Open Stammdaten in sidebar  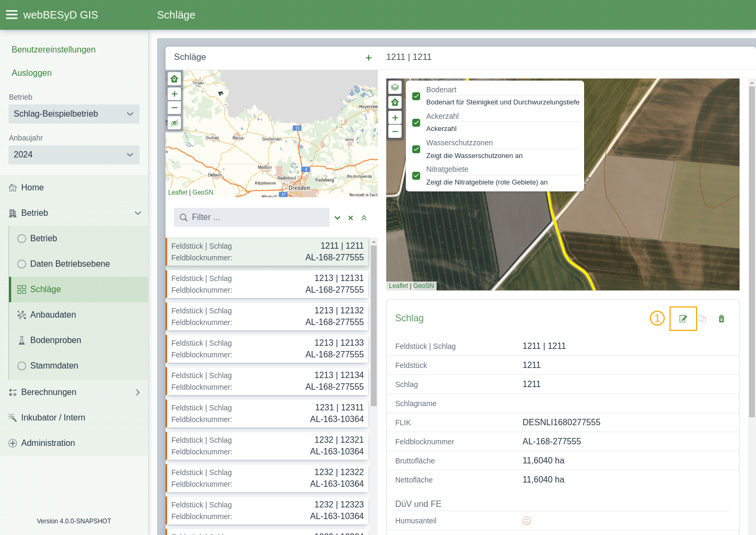[x=79, y=366]
